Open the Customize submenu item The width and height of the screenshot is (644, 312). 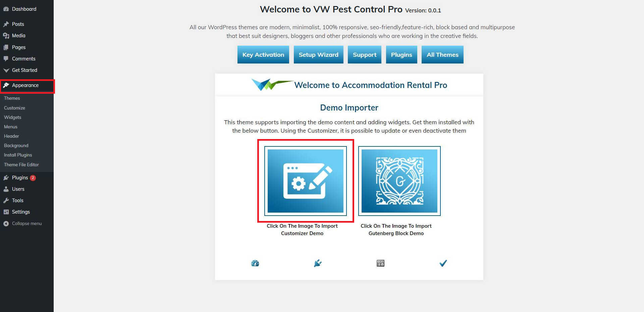pyautogui.click(x=14, y=108)
